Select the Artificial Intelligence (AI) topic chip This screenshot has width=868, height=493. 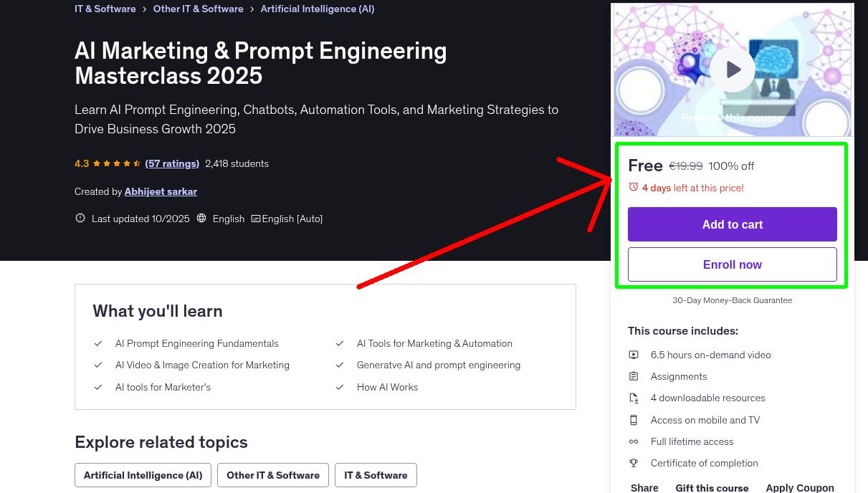(143, 475)
